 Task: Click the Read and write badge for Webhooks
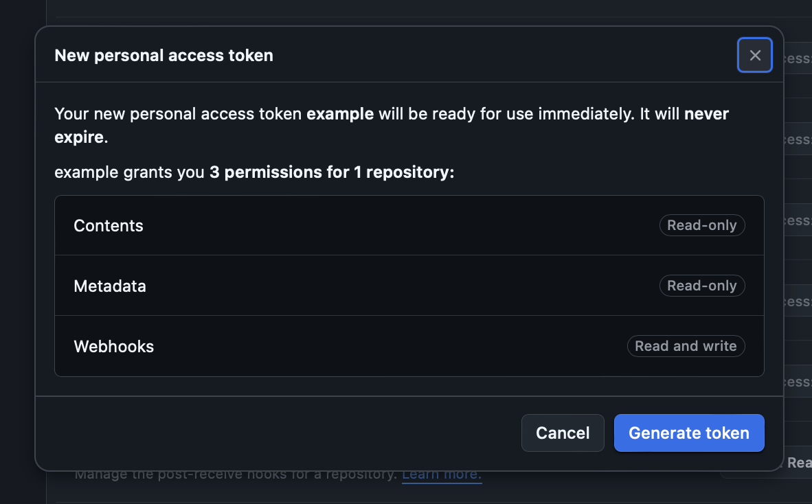[686, 346]
